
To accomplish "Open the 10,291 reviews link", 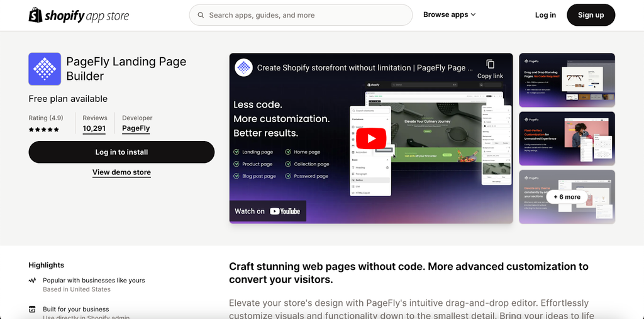I will coord(94,128).
